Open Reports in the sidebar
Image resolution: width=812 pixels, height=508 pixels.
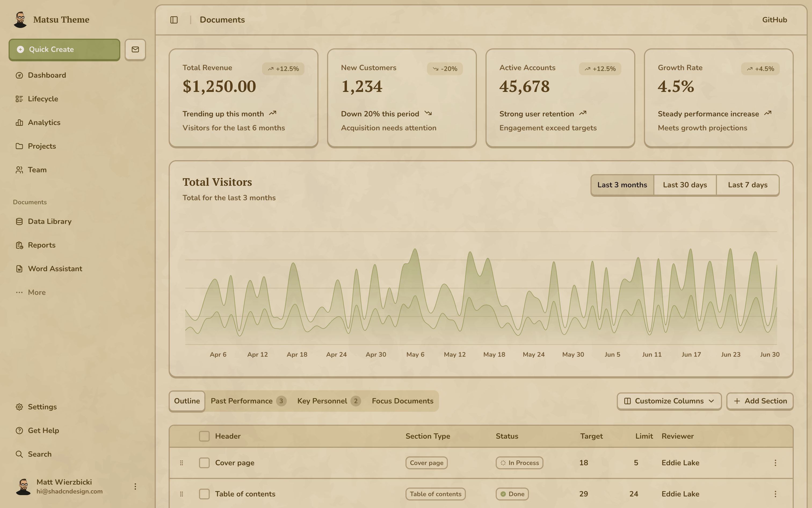77,245
